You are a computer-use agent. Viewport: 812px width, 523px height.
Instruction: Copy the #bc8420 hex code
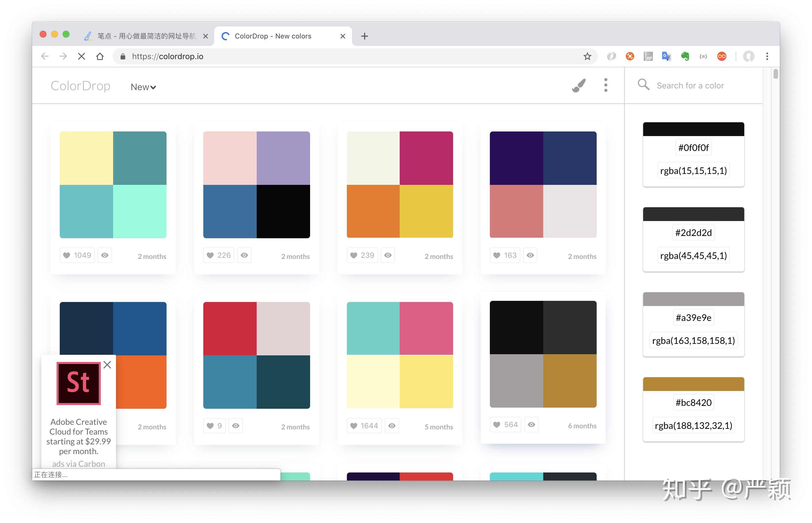tap(693, 403)
